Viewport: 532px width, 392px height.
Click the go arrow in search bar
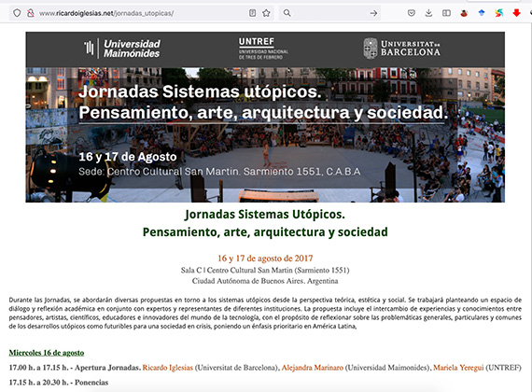373,13
